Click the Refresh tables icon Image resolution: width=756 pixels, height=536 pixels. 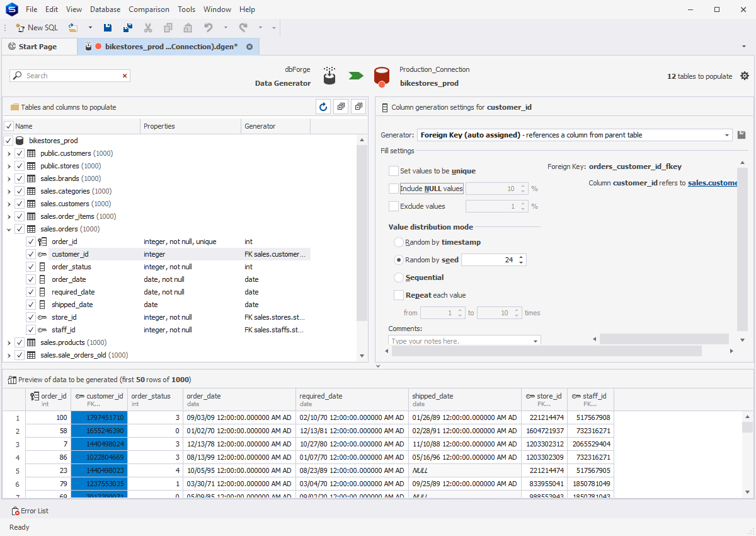tap(323, 107)
